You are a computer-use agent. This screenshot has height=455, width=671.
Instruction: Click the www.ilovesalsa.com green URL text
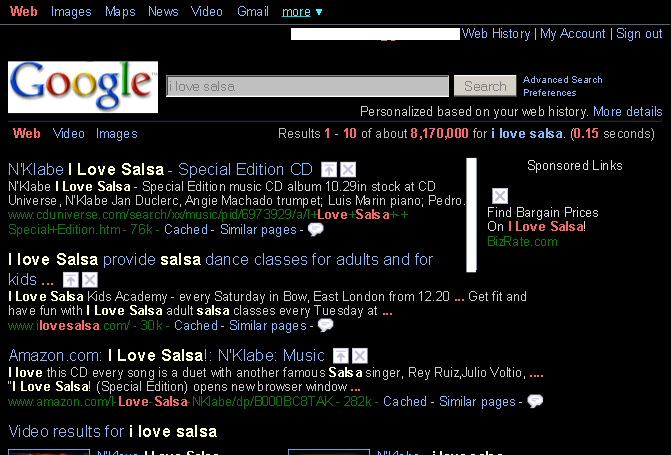(x=68, y=326)
